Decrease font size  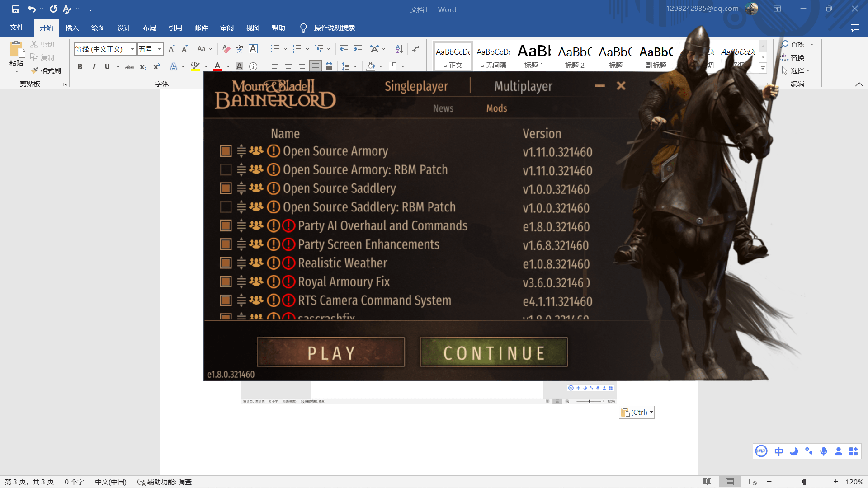pyautogui.click(x=184, y=49)
